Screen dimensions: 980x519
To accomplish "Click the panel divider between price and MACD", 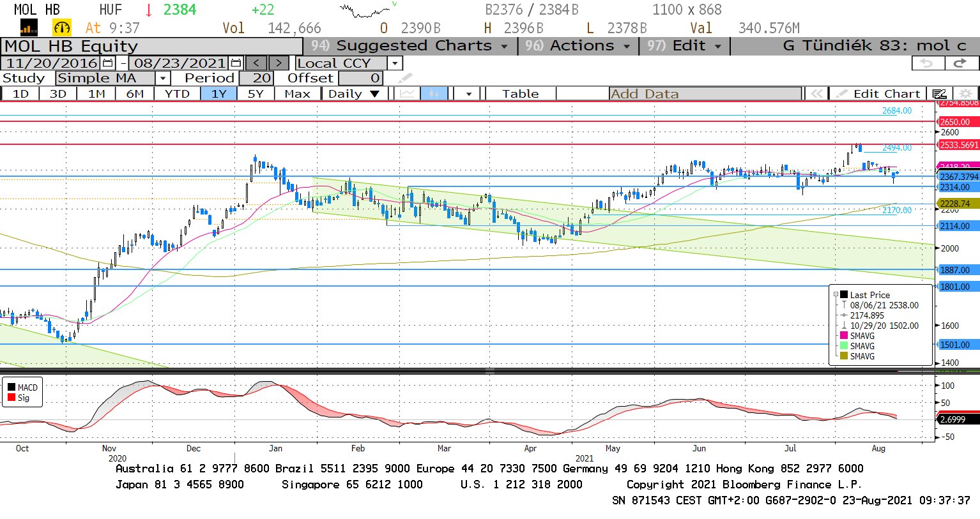I will [x=490, y=371].
